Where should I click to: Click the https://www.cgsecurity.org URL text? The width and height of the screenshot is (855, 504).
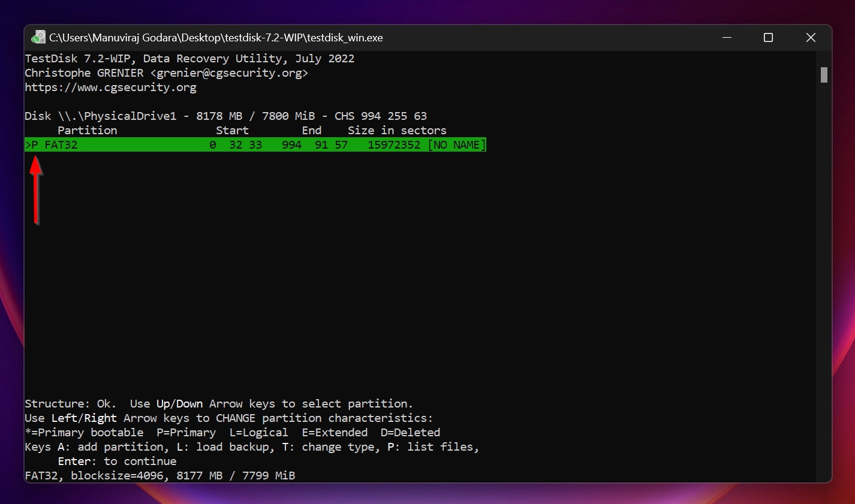(x=110, y=87)
